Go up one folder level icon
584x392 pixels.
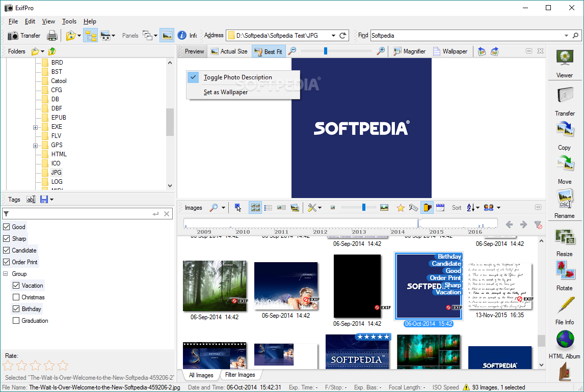tap(52, 51)
